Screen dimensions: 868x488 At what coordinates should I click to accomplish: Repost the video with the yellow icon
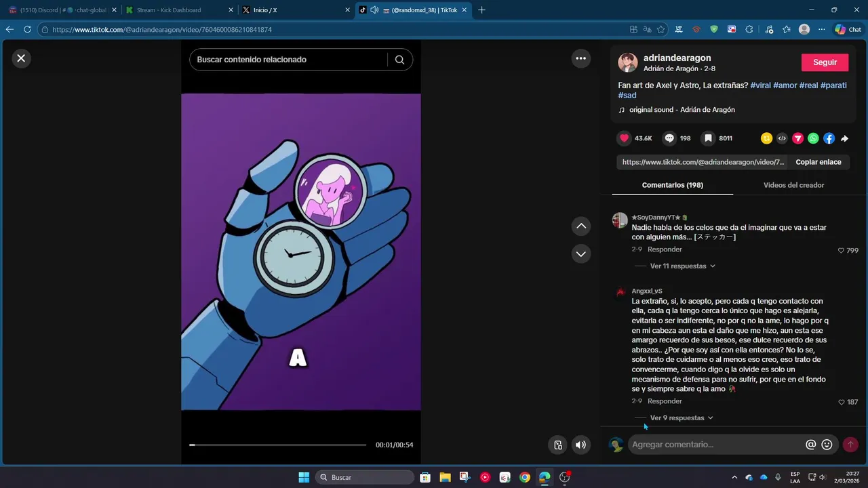tap(767, 138)
